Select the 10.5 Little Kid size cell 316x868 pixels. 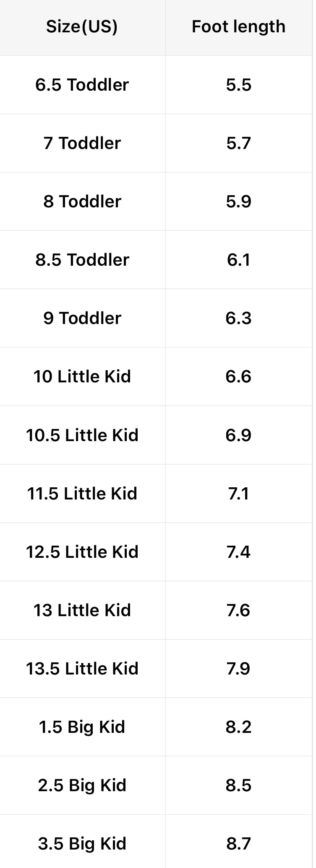coord(82,435)
